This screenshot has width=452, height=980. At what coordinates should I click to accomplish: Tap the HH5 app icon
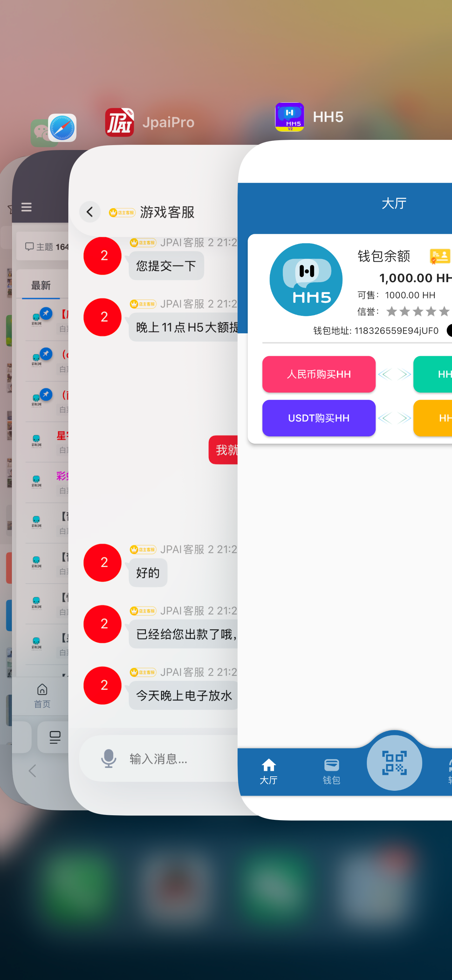click(289, 117)
